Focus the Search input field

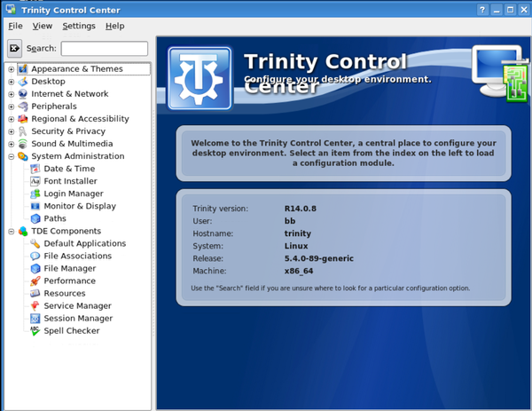(x=105, y=49)
